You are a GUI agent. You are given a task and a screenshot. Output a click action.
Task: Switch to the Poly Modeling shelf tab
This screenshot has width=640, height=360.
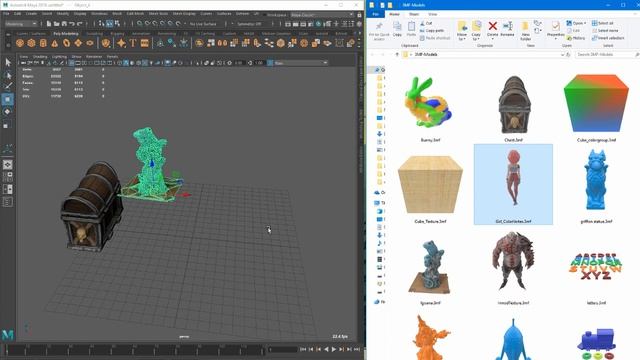point(66,34)
